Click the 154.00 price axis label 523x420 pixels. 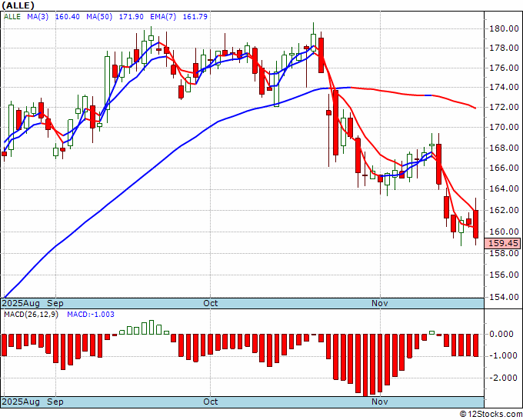(x=504, y=297)
